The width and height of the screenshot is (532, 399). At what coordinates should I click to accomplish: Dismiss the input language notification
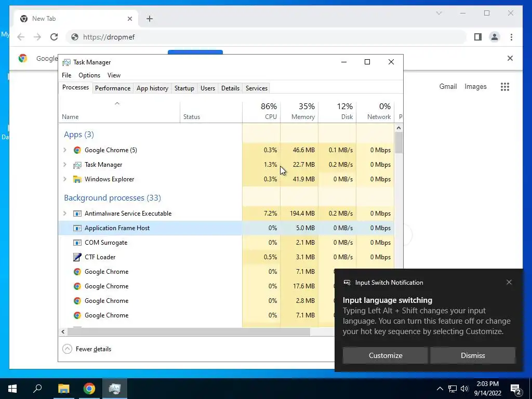[x=473, y=355]
